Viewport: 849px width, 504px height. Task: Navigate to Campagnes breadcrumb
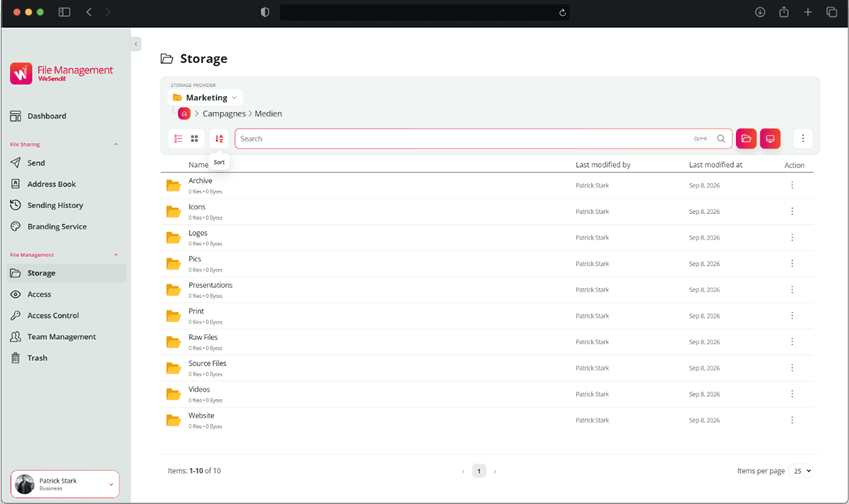pos(224,114)
